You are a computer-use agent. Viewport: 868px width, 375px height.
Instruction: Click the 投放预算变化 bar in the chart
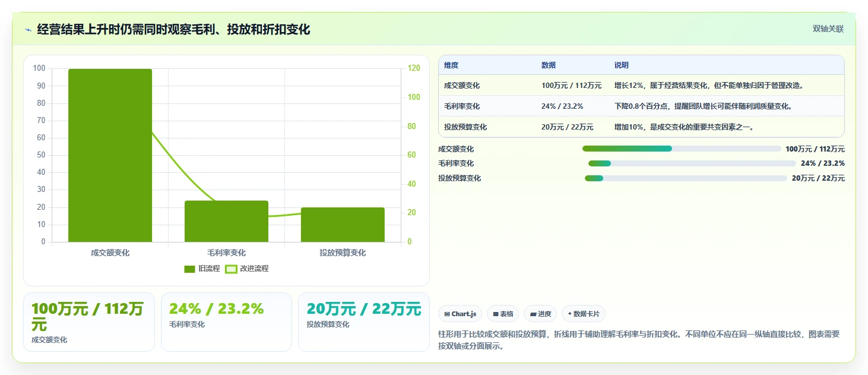pyautogui.click(x=343, y=225)
